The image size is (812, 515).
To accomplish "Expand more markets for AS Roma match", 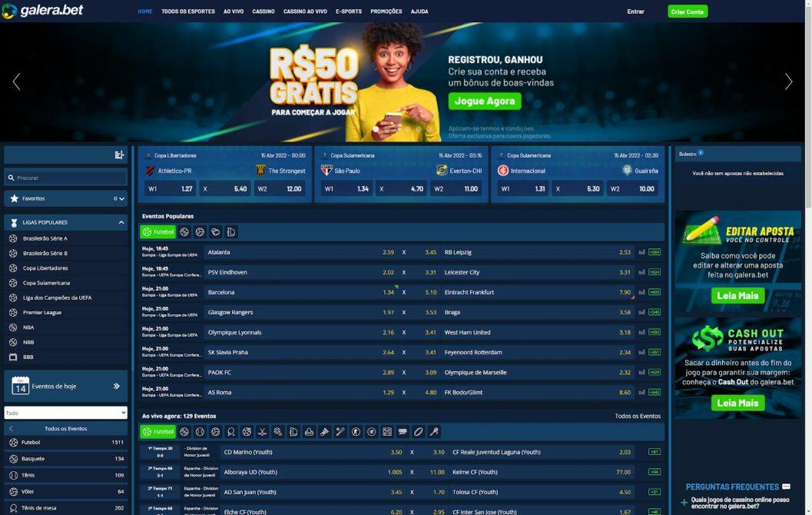I will coord(655,392).
